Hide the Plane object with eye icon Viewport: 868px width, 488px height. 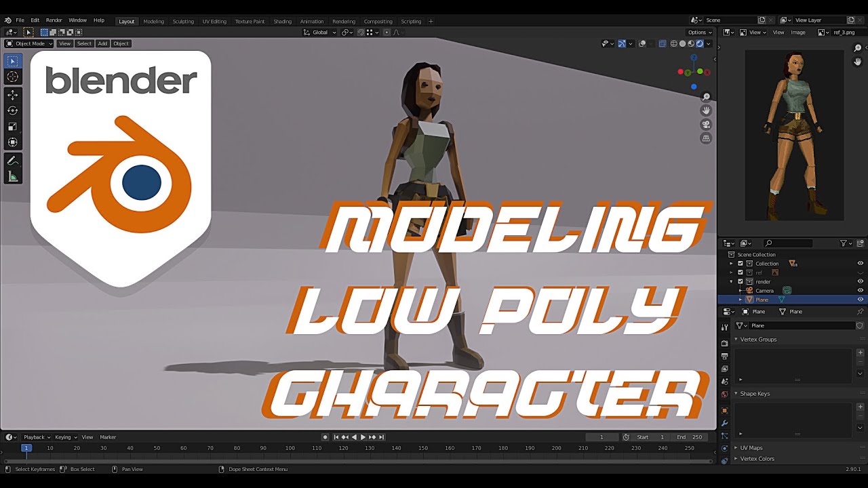861,300
